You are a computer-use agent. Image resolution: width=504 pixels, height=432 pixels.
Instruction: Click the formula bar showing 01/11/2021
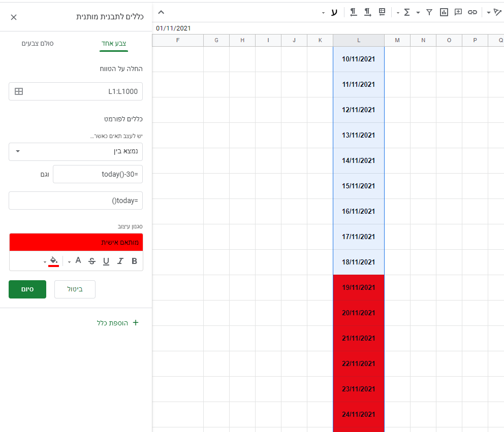[x=328, y=28]
